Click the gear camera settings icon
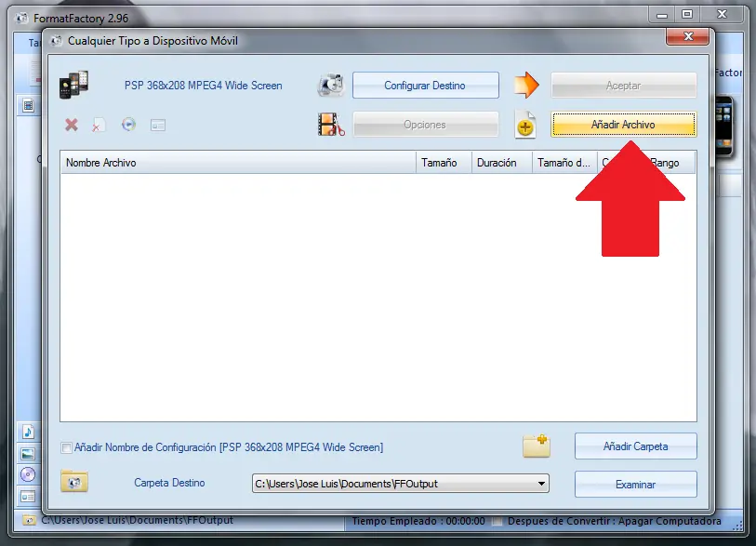The height and width of the screenshot is (546, 756). pos(331,85)
